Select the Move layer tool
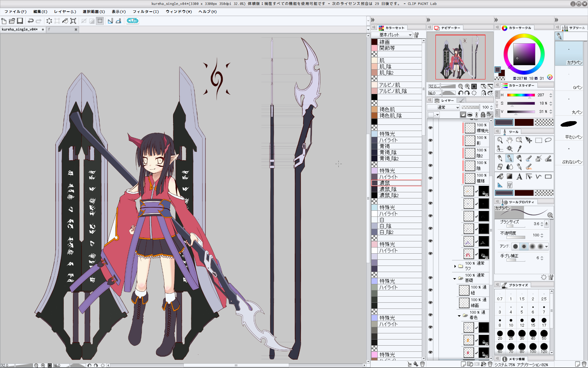588x368 pixels. click(529, 140)
